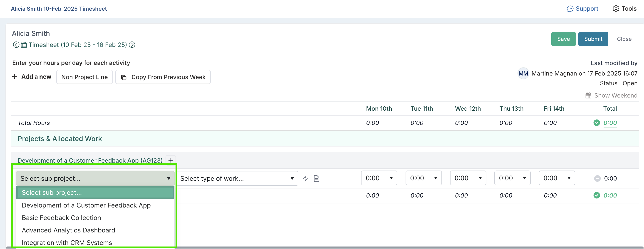Go to previous week arrow icon
The height and width of the screenshot is (249, 644).
tap(16, 45)
